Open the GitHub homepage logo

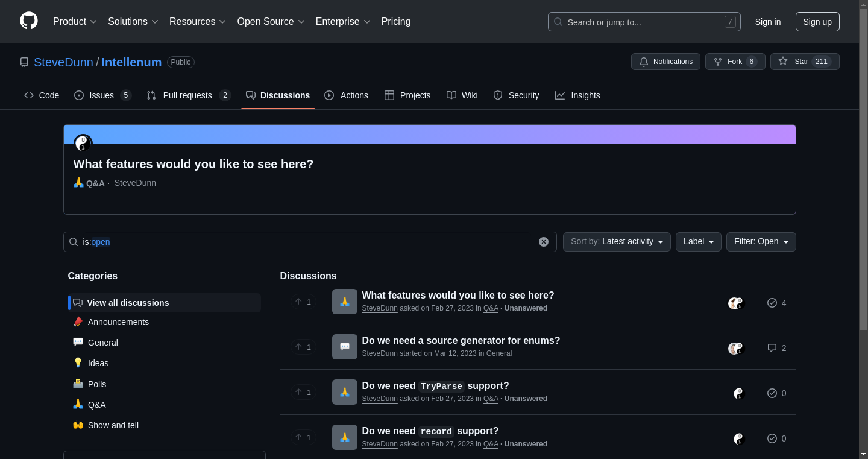click(x=29, y=21)
